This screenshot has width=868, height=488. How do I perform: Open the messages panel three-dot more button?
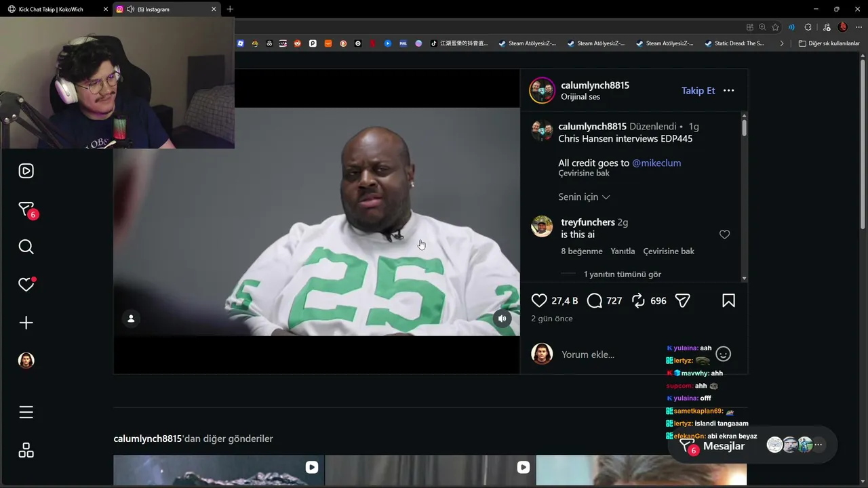[x=818, y=445]
